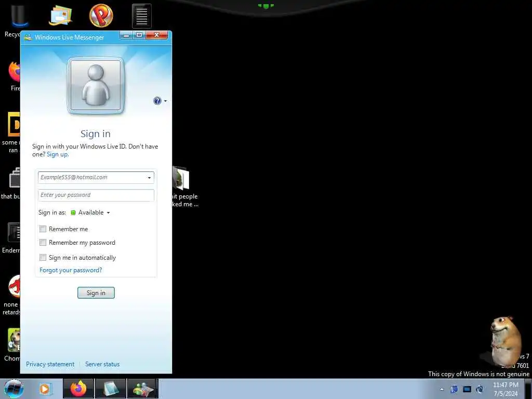The width and height of the screenshot is (532, 399).
Task: Close the Windows Live Messenger window
Action: coord(157,35)
